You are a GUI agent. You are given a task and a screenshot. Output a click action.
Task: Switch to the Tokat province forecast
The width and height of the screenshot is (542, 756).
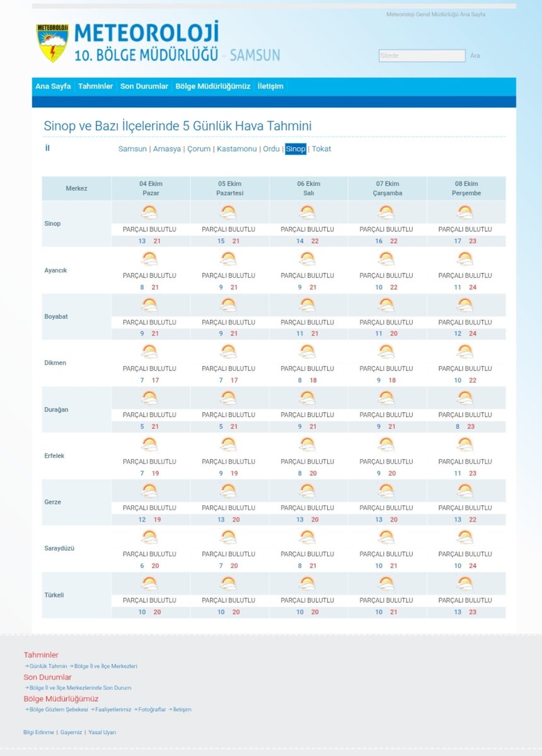(321, 149)
